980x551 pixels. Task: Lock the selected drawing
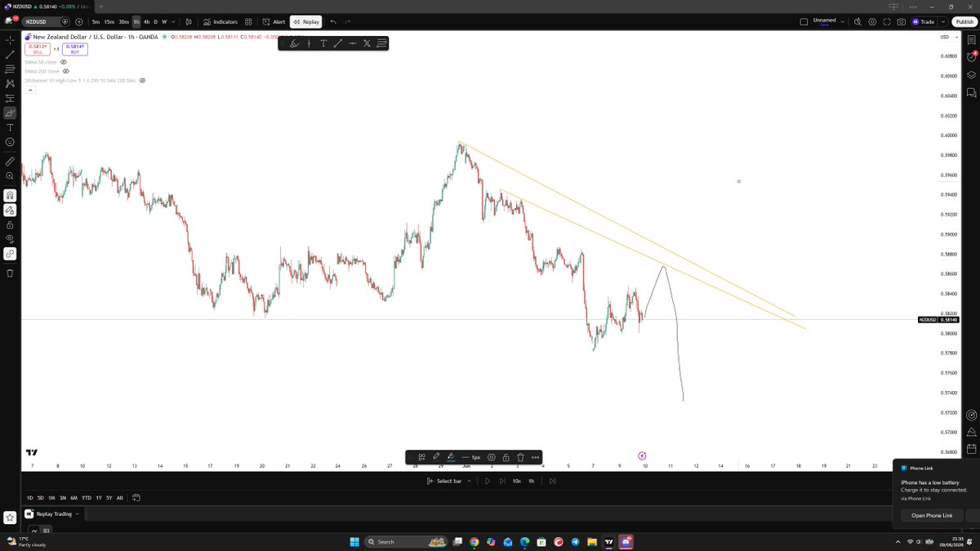click(506, 457)
